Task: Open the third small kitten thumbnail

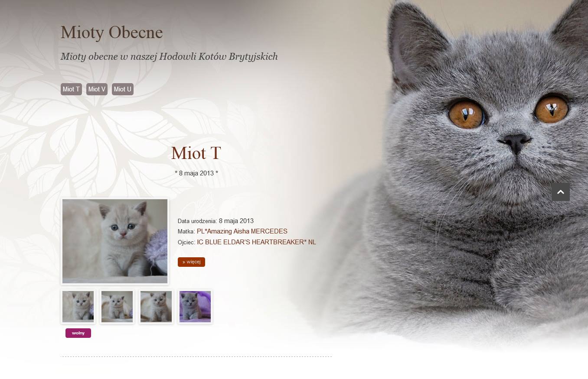Action: [x=156, y=307]
